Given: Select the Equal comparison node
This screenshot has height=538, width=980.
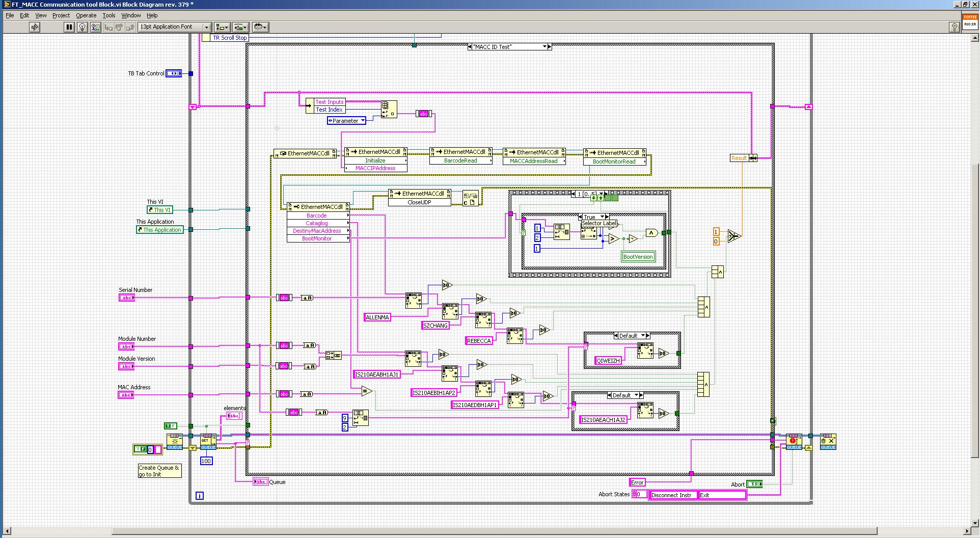Looking at the screenshot, I should point(367,391).
